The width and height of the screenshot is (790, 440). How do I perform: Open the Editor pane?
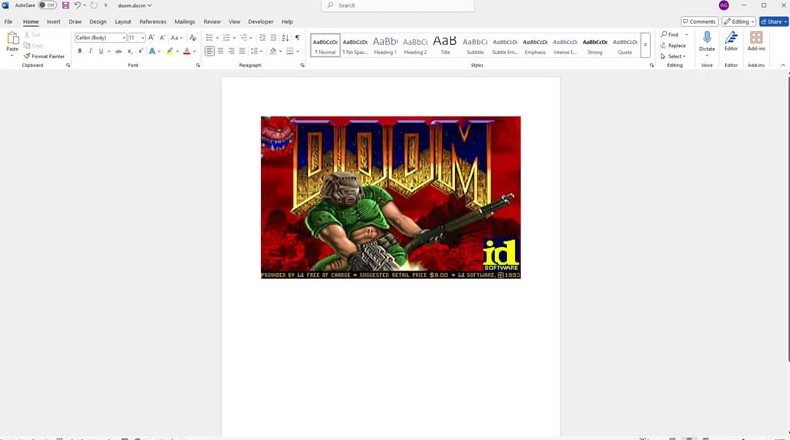[731, 41]
